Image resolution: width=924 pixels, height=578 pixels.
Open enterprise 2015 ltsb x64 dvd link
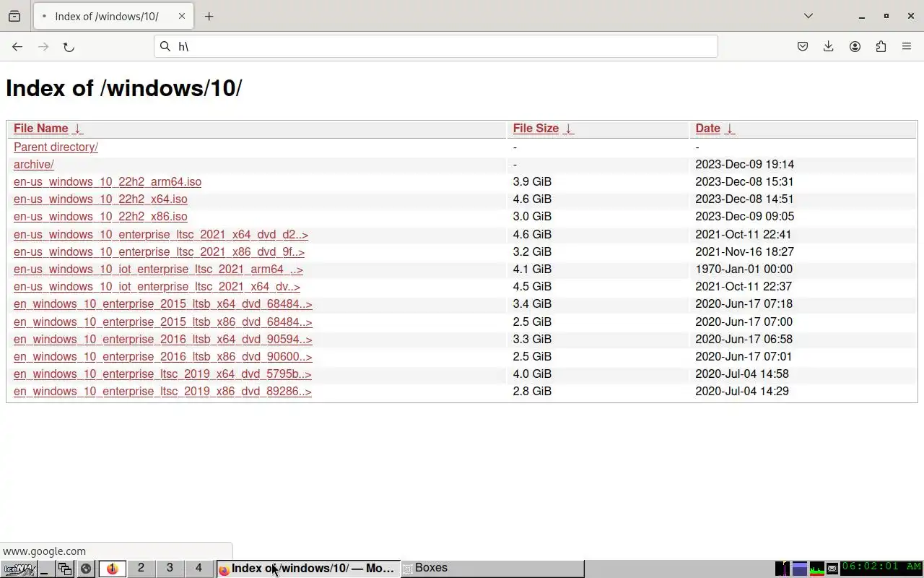162,303
